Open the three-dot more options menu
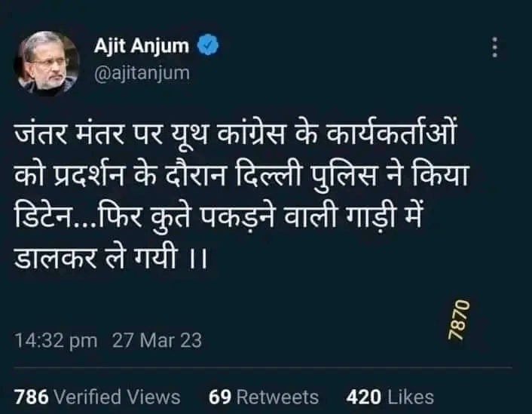Viewport: 532px width, 414px height. (494, 48)
